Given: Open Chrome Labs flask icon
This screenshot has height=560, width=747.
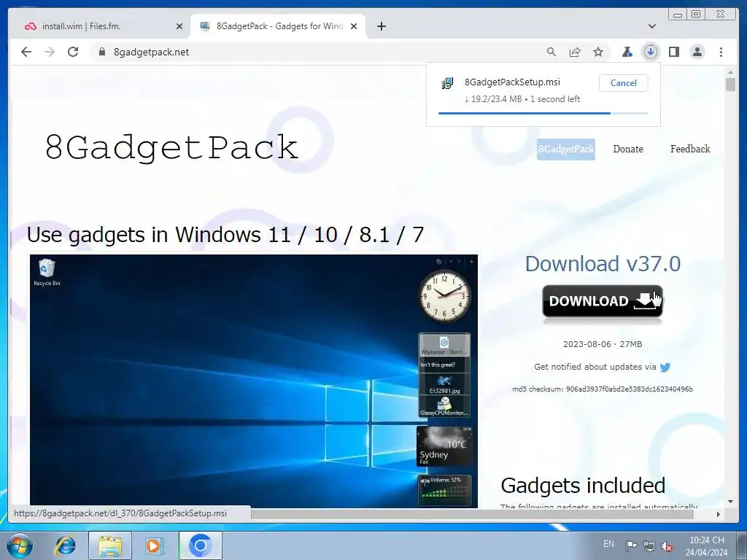Looking at the screenshot, I should (627, 52).
